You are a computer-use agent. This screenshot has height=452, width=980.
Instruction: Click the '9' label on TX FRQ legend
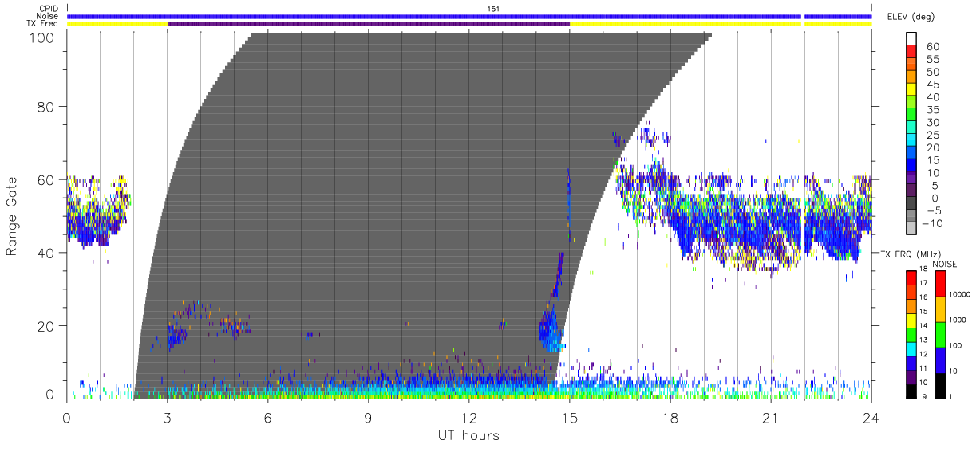[923, 397]
